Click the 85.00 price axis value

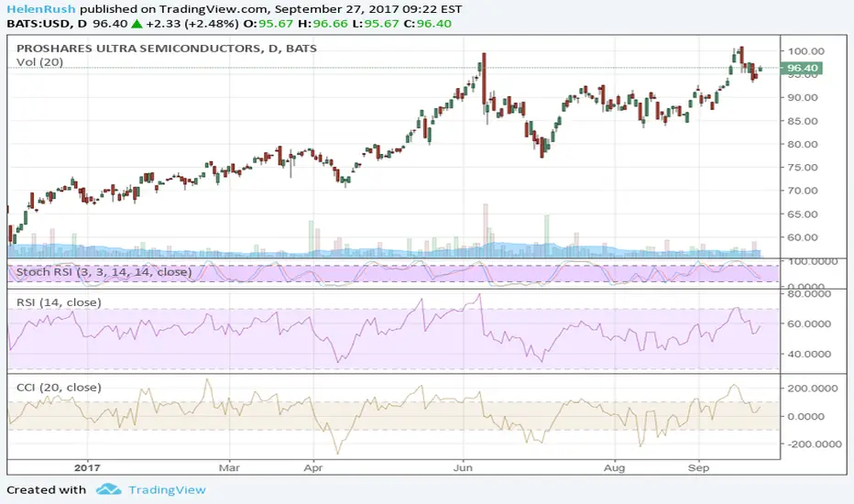coord(803,121)
